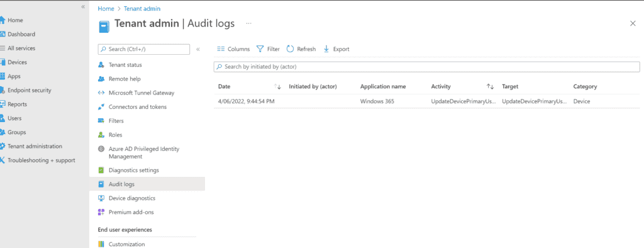Click the Windows 365 application name cell

click(x=377, y=101)
